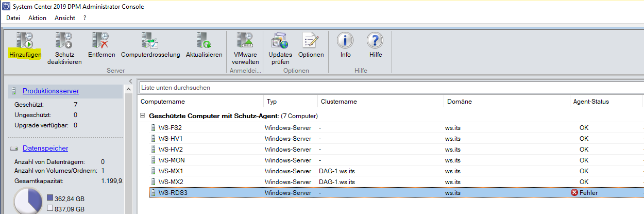The image size is (644, 214).
Task: Click the WS-MX1 server icon
Action: tap(153, 171)
